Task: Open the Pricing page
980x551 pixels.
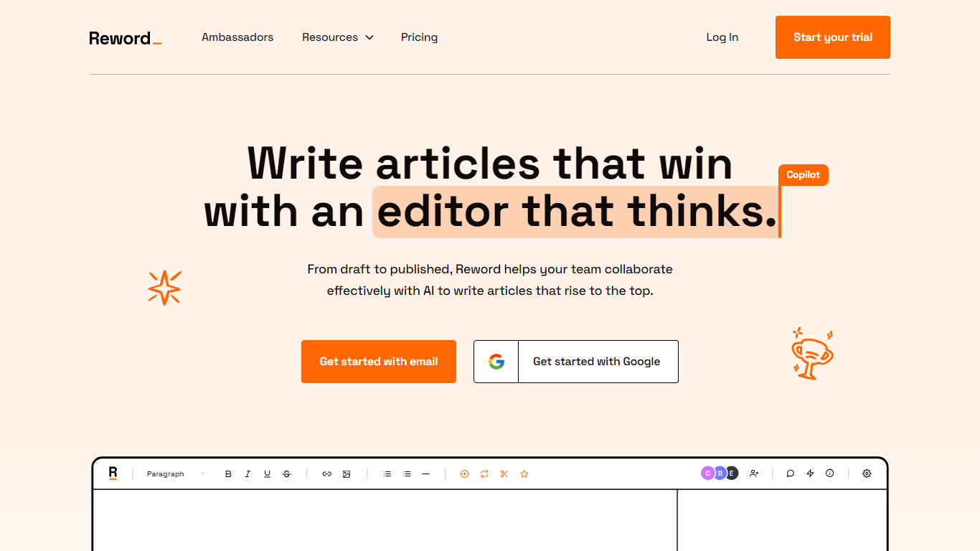Action: click(419, 37)
